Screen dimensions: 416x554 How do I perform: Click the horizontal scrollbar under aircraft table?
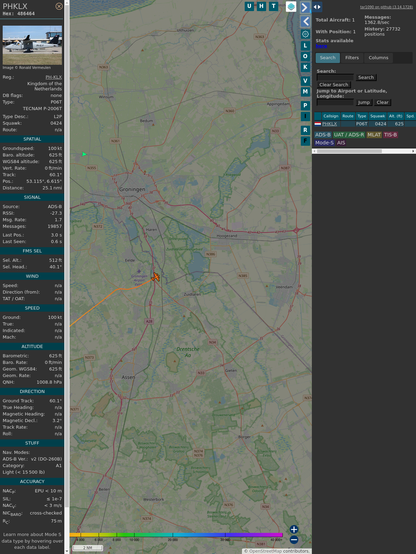pyautogui.click(x=364, y=151)
